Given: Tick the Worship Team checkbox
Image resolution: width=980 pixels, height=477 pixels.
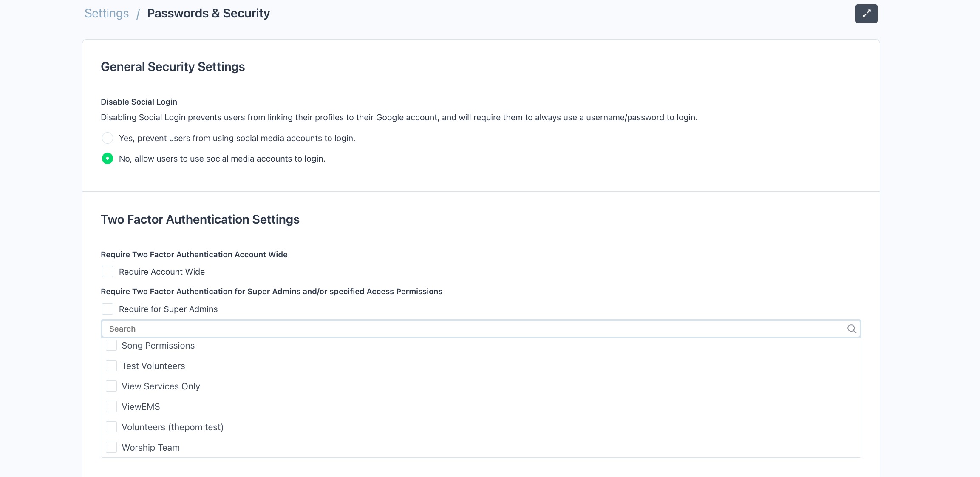Looking at the screenshot, I should pos(111,448).
